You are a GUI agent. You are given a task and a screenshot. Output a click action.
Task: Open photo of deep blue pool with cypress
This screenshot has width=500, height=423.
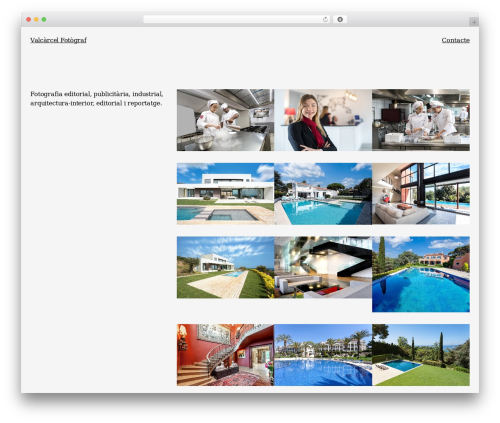coord(421,274)
